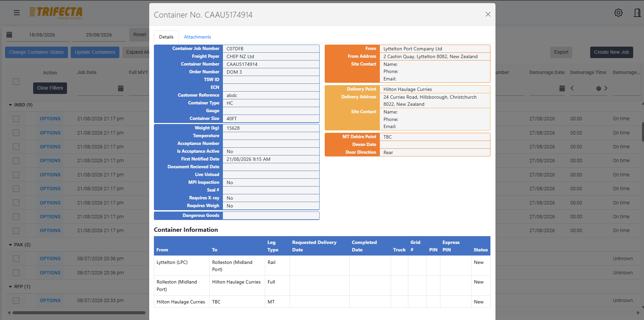The width and height of the screenshot is (644, 320).
Task: Open the hamburger navigation menu
Action: click(x=17, y=13)
